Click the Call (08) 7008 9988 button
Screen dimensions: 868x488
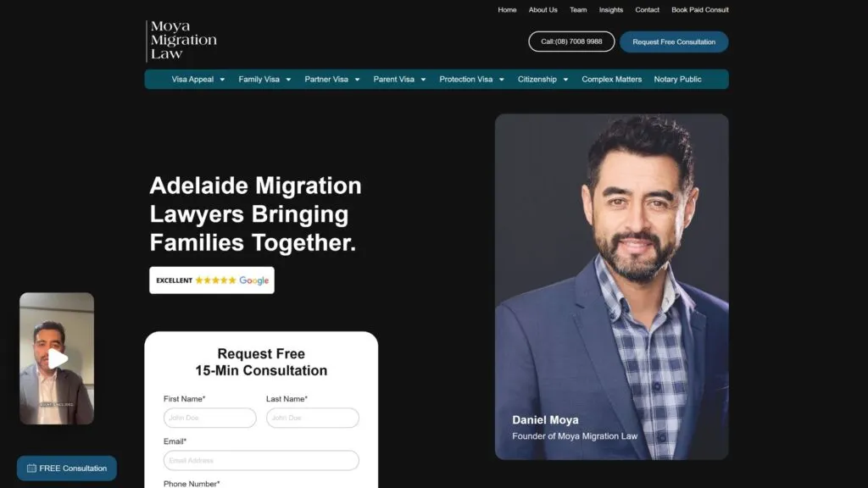(571, 42)
